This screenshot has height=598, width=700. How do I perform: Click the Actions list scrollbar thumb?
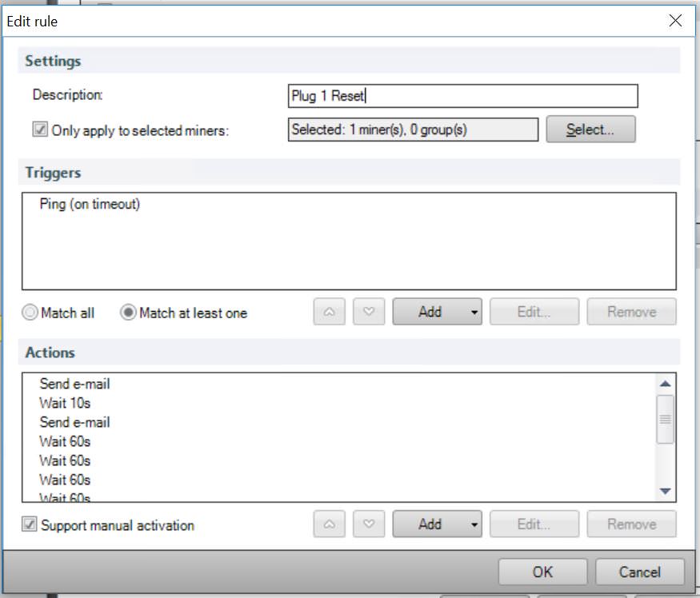click(x=665, y=420)
